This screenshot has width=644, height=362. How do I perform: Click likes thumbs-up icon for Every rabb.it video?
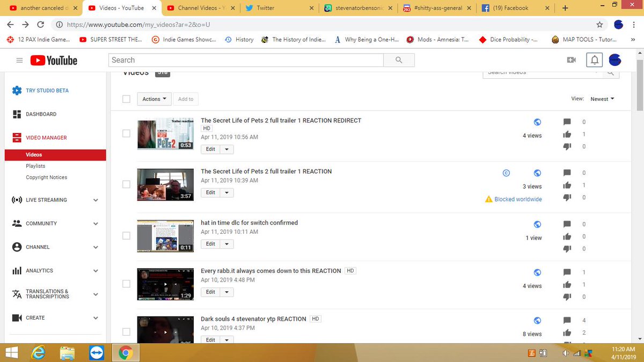567,285
